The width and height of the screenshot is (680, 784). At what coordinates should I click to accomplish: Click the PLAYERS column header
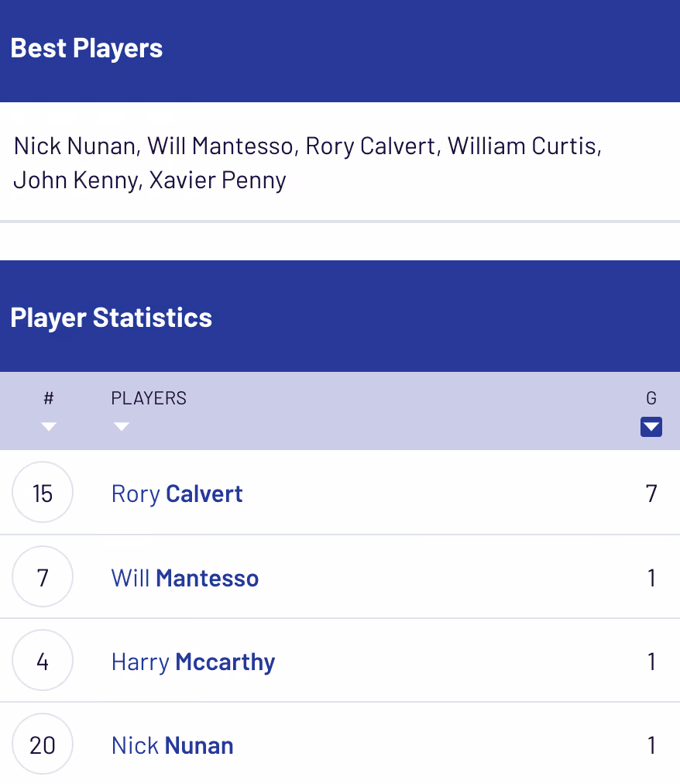pyautogui.click(x=149, y=398)
